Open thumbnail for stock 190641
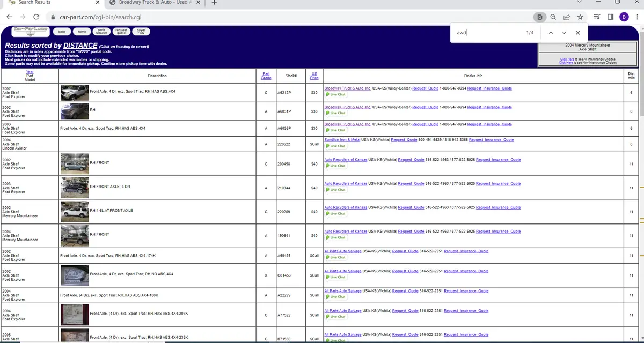The width and height of the screenshot is (644, 343). pyautogui.click(x=75, y=235)
